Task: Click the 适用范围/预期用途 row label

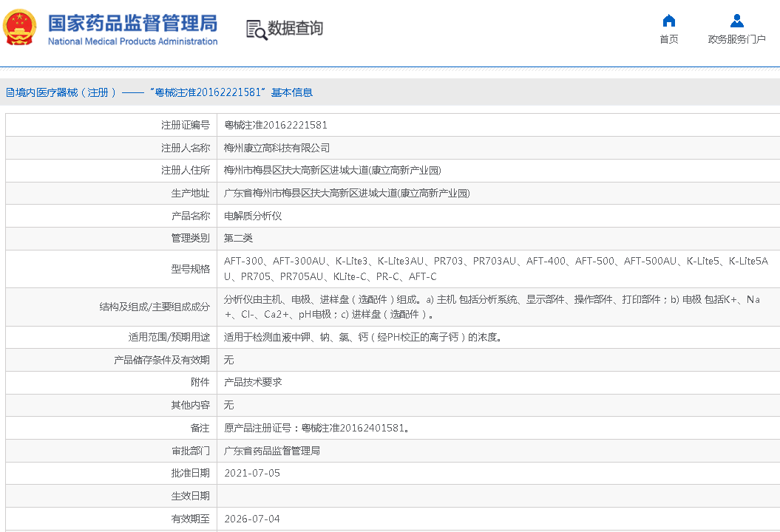Action: (x=169, y=337)
